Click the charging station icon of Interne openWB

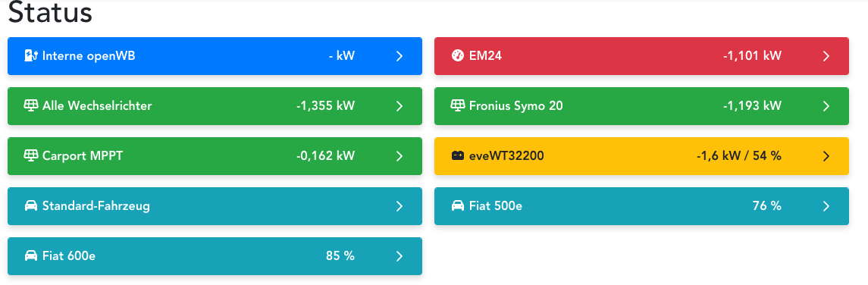(31, 56)
